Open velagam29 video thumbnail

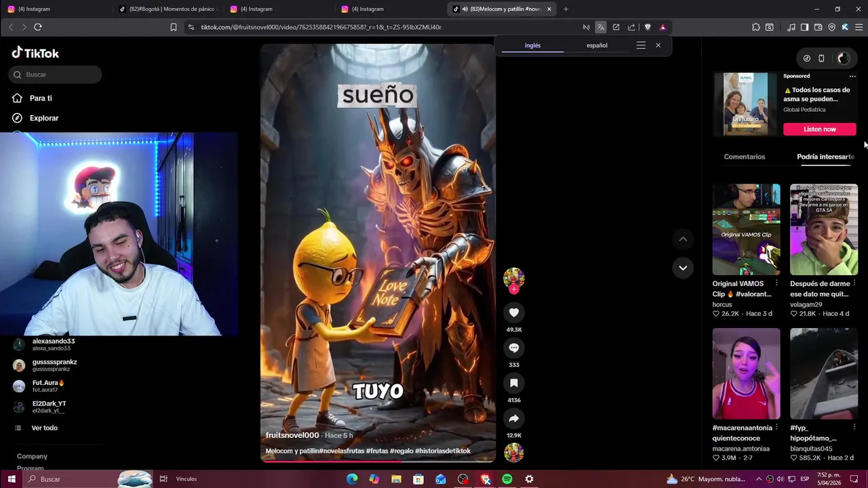click(x=823, y=229)
